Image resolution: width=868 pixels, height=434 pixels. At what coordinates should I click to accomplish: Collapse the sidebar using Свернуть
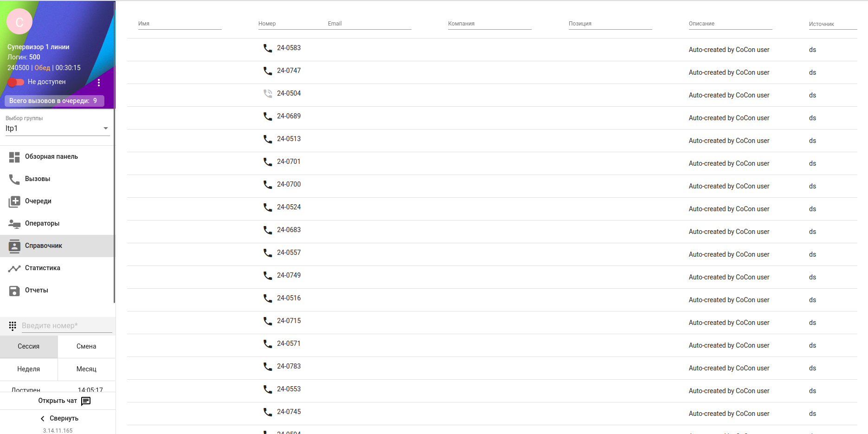pos(58,418)
